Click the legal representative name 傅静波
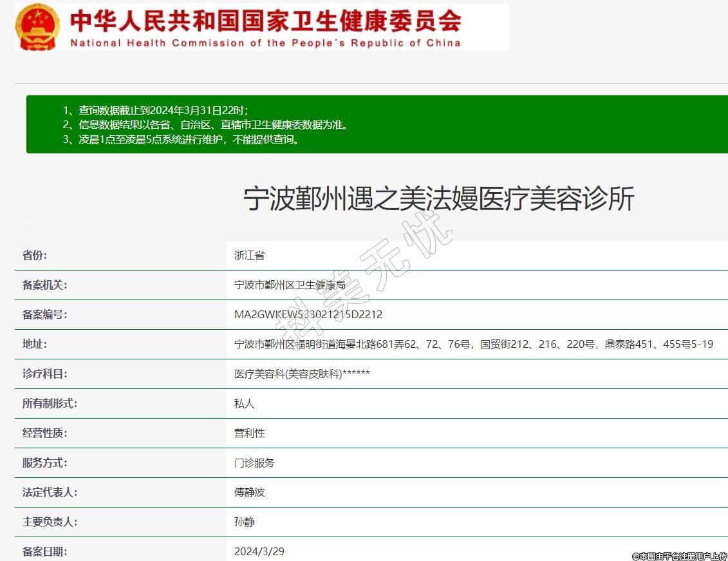Viewport: 728px width, 561px height. [249, 493]
